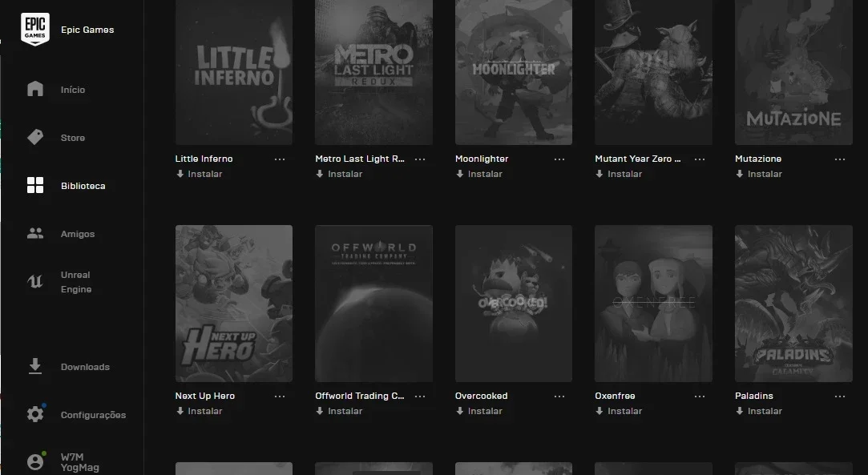Click the Epic Games title text
This screenshot has height=475, width=868.
coord(87,30)
